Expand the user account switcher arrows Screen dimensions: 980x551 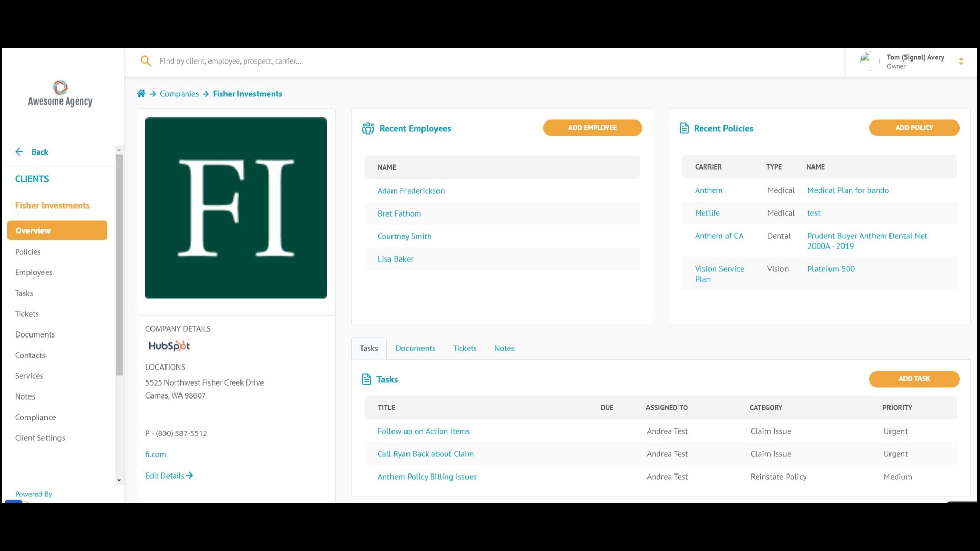(961, 62)
